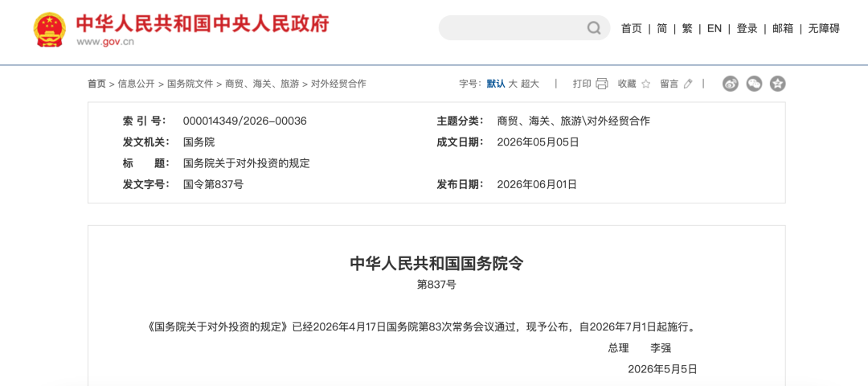Share via the Weibo icon
Image resolution: width=868 pixels, height=386 pixels.
(x=730, y=84)
